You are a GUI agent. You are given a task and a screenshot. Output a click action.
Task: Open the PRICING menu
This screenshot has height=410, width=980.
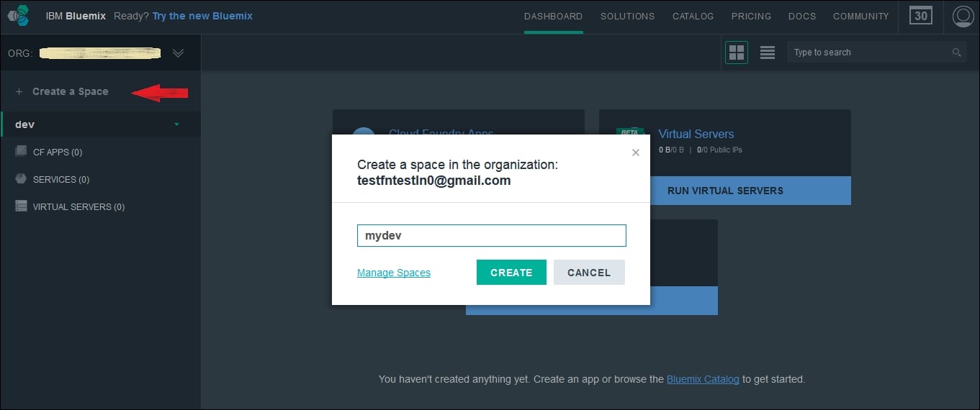click(x=751, y=16)
